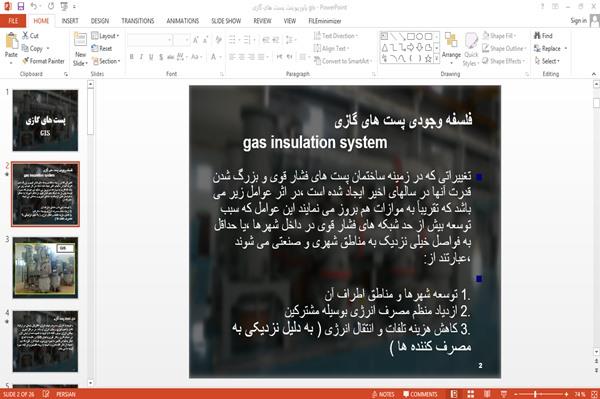Open Quick Styles gallery

471,49
